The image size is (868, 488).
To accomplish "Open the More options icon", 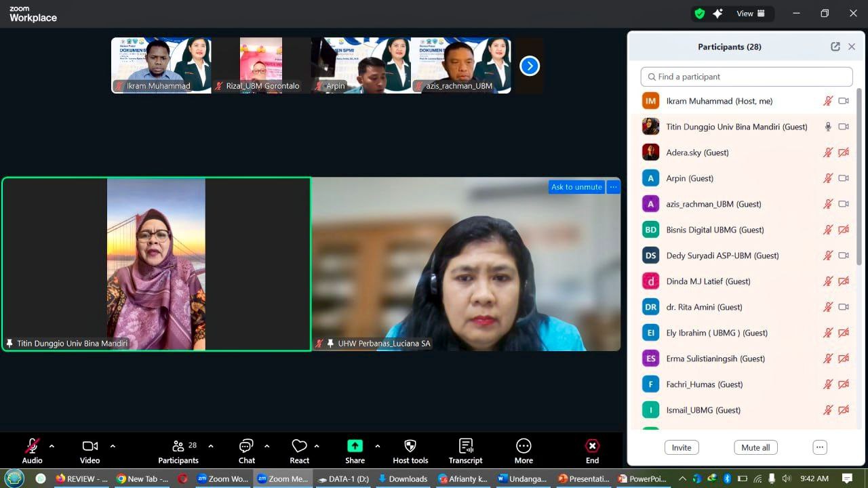I will pyautogui.click(x=524, y=447).
